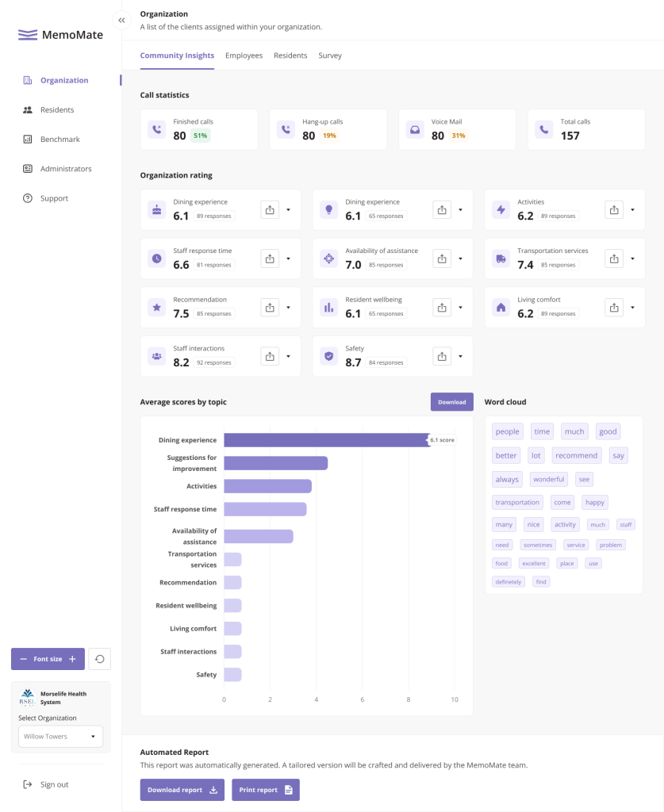Click the Dining experience bar in chart
This screenshot has width=664, height=812.
(x=326, y=440)
